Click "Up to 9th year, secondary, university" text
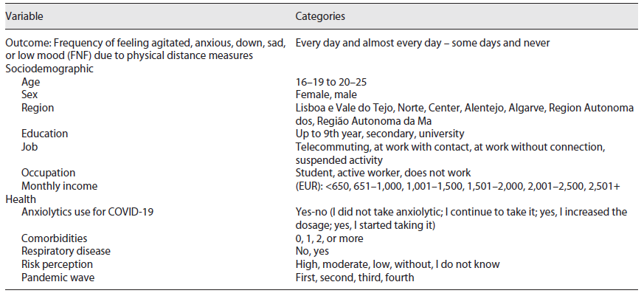Image resolution: width=644 pixels, height=296 pixels. coord(380,134)
